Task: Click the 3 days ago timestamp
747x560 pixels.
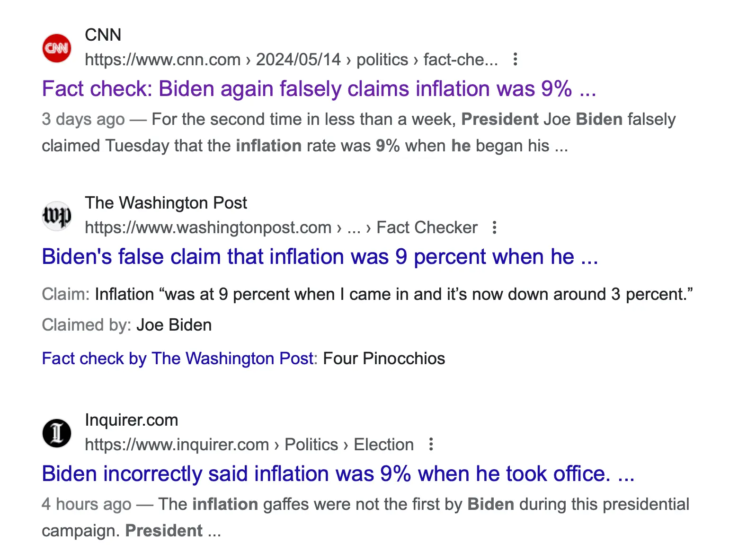Action: click(x=83, y=119)
